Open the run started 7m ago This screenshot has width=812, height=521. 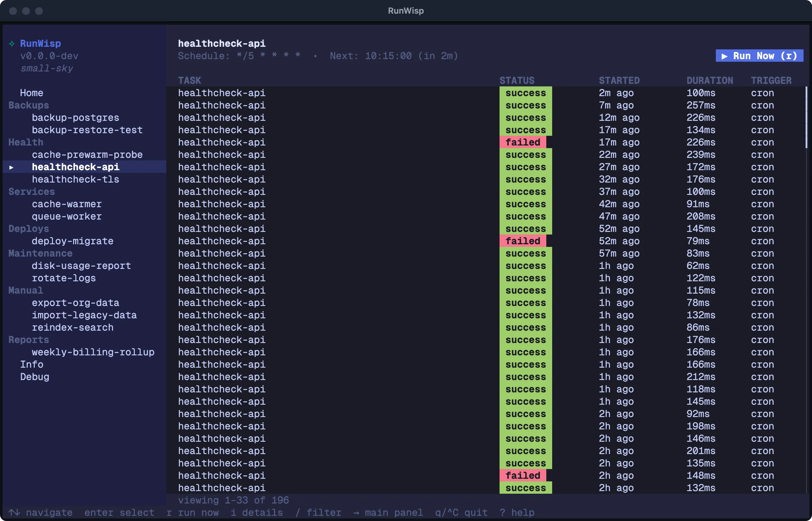pyautogui.click(x=486, y=105)
